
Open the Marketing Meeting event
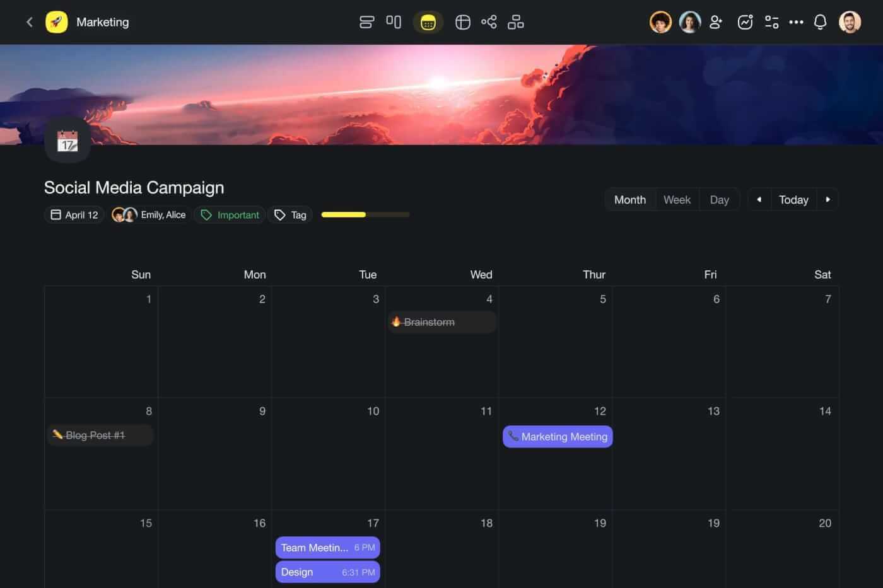click(558, 437)
